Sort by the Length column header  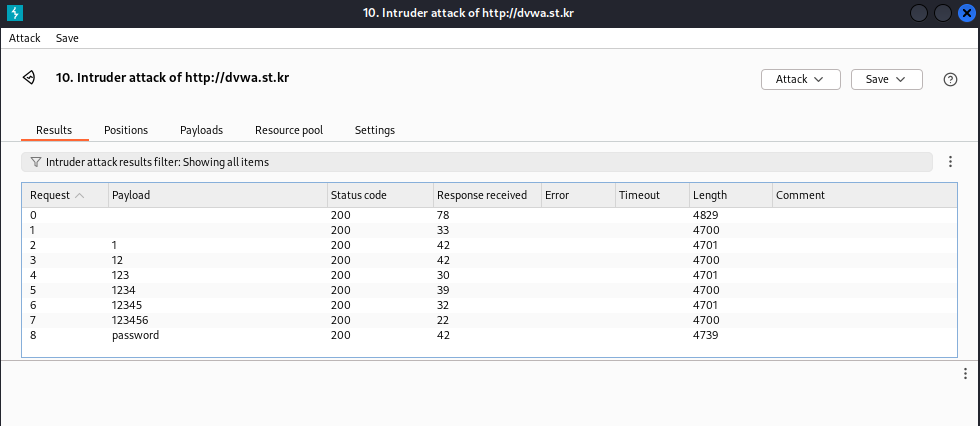click(731, 196)
